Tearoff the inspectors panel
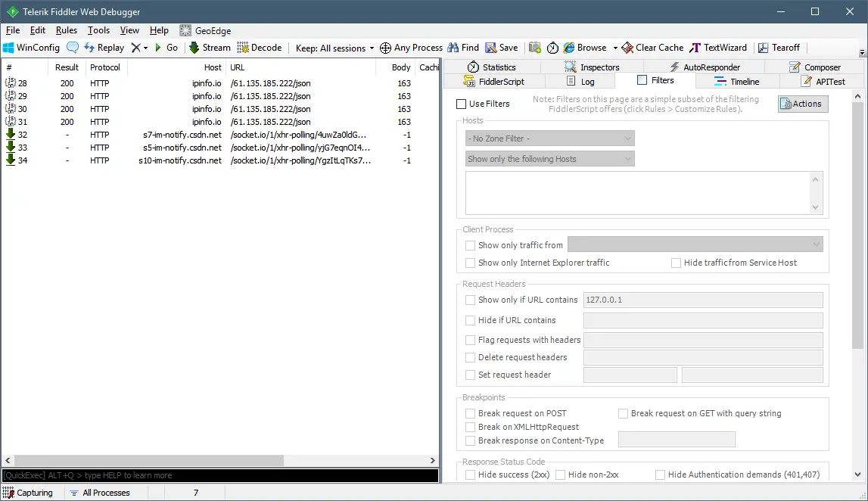The height and width of the screenshot is (501, 868). coord(779,48)
